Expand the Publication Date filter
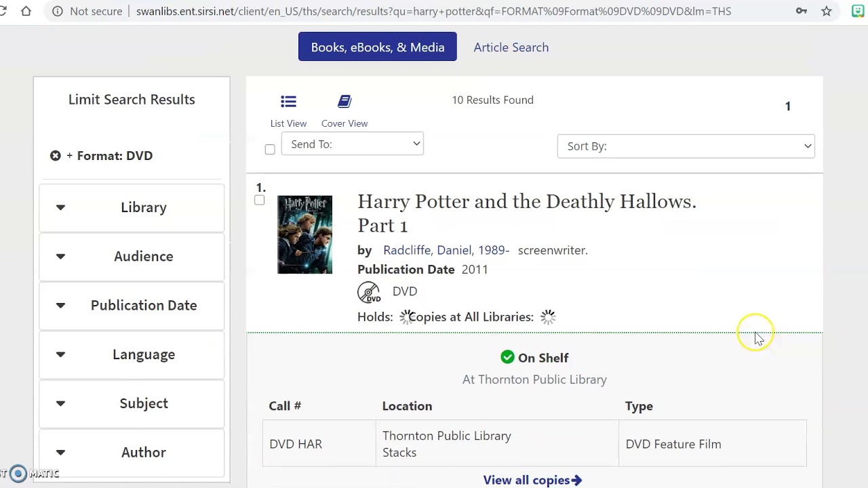 (132, 305)
